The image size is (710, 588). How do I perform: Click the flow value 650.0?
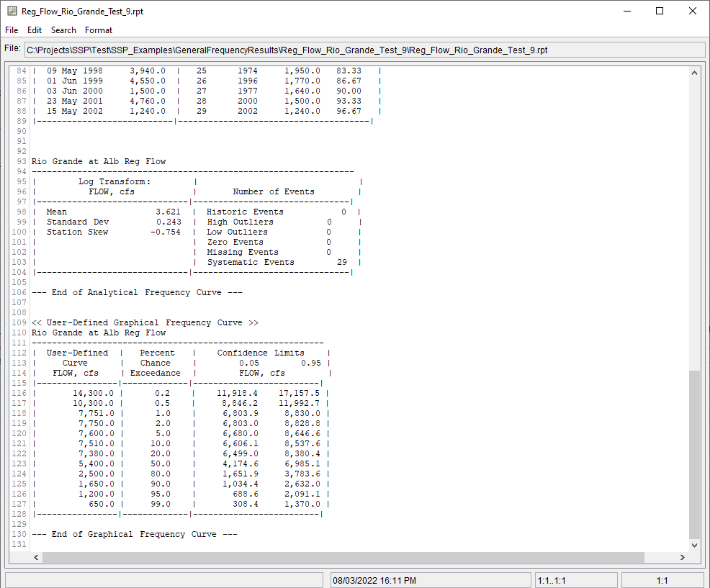[102, 504]
